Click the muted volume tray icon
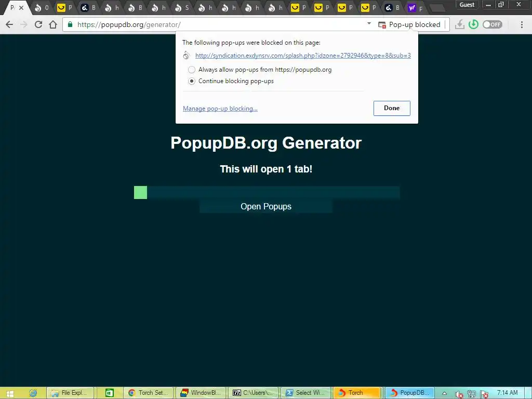532x399 pixels. [459, 394]
